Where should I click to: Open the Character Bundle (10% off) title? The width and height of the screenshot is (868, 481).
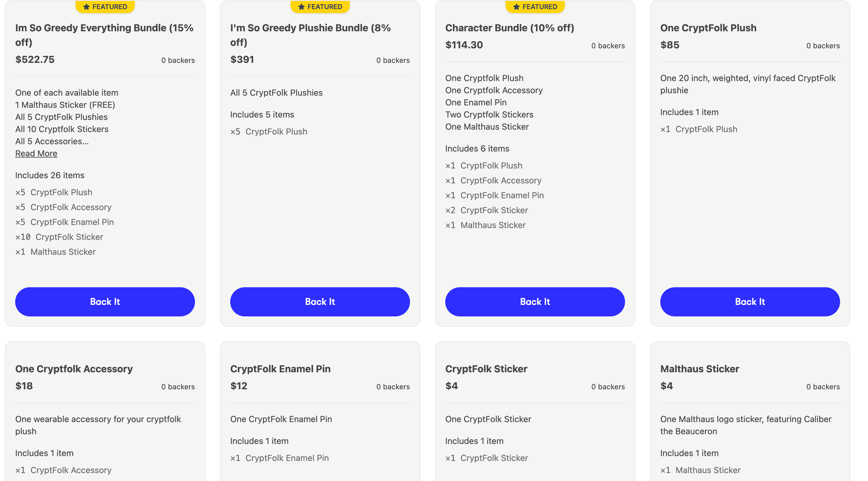[510, 28]
